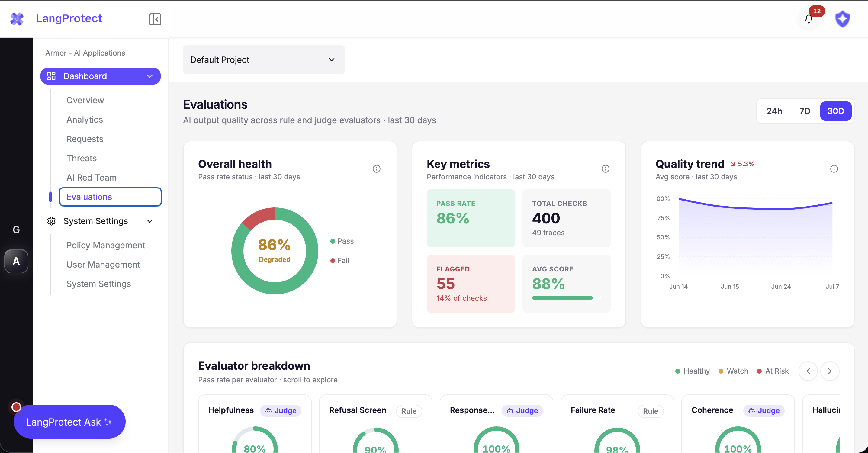
Task: Collapse the Dashboard menu chevron
Action: pyautogui.click(x=149, y=76)
